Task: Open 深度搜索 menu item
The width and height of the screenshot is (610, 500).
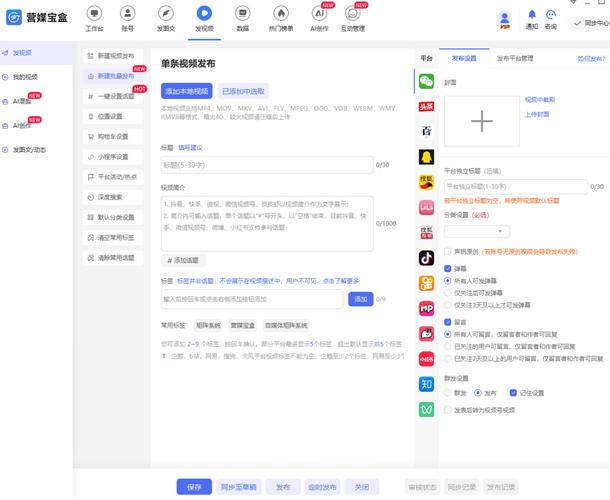Action: pyautogui.click(x=113, y=197)
